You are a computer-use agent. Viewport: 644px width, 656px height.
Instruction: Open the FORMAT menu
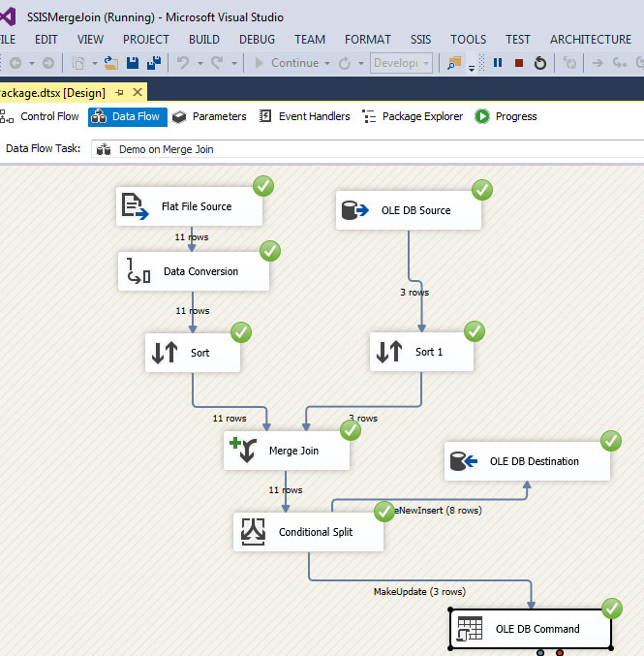click(368, 40)
